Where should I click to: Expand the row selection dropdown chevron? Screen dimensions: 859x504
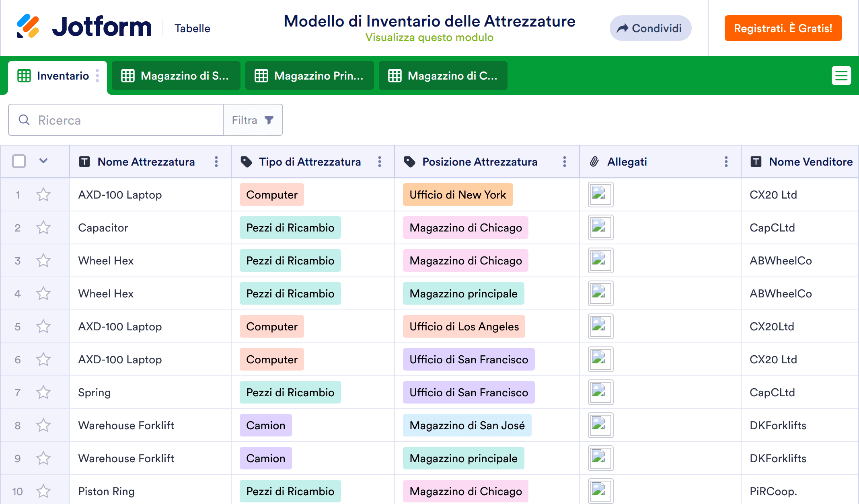43,161
